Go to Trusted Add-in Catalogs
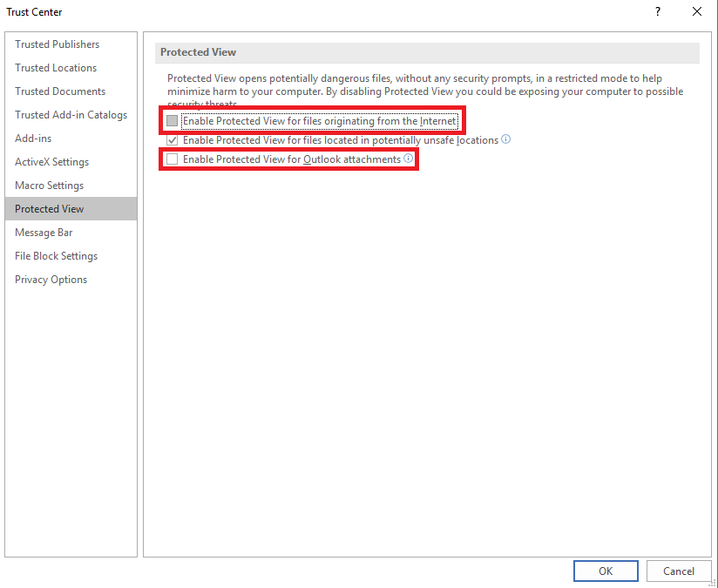Screen dimensions: 718x588 [71, 115]
